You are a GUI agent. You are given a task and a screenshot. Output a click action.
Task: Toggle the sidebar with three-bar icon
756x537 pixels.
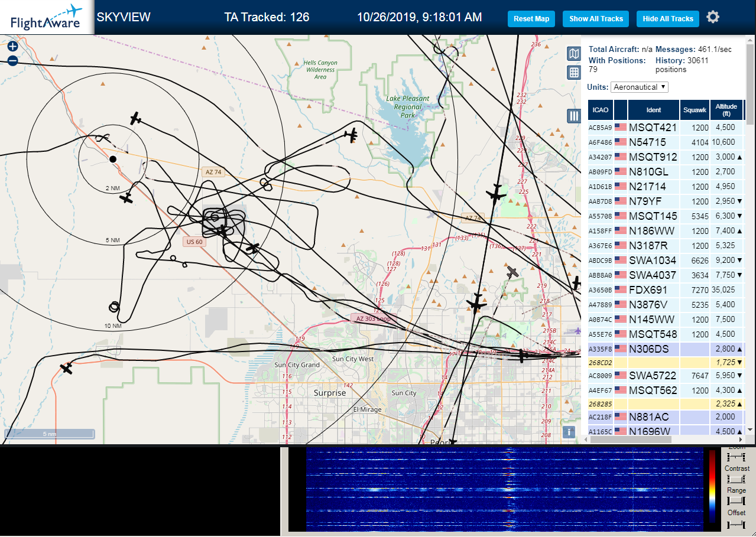click(x=573, y=116)
